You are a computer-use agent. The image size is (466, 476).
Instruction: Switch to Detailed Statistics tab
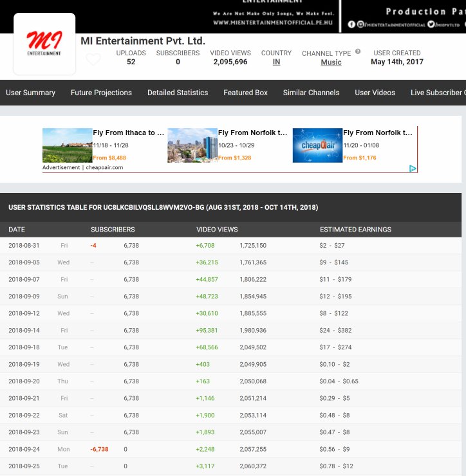pyautogui.click(x=178, y=93)
